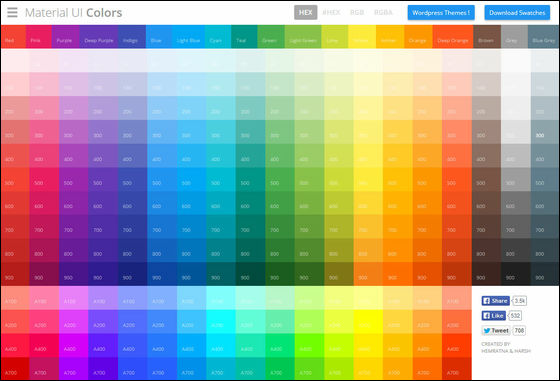Open the hamburger menu icon
The height and width of the screenshot is (381, 560).
[x=12, y=12]
